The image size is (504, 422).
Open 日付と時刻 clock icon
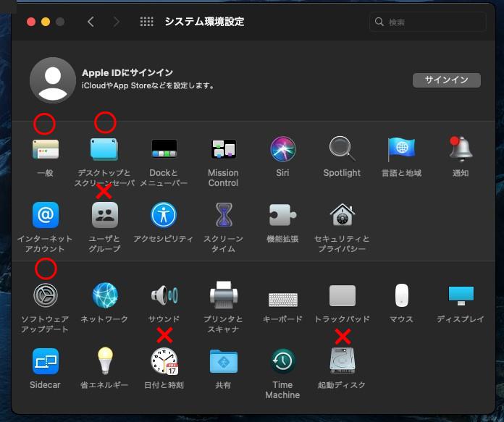(164, 360)
